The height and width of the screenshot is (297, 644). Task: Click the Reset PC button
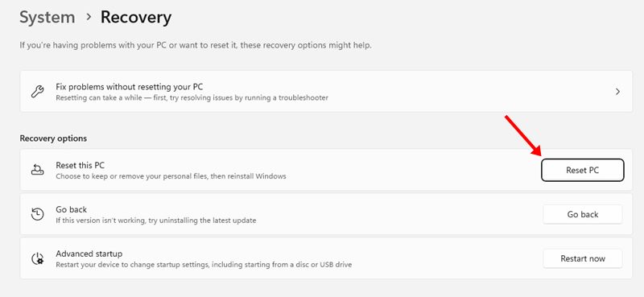[x=582, y=170]
